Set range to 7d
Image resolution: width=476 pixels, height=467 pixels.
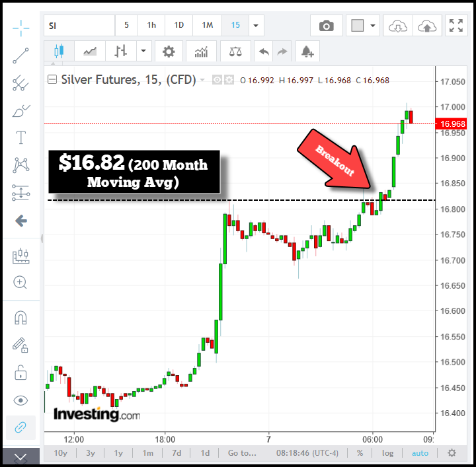(x=177, y=453)
